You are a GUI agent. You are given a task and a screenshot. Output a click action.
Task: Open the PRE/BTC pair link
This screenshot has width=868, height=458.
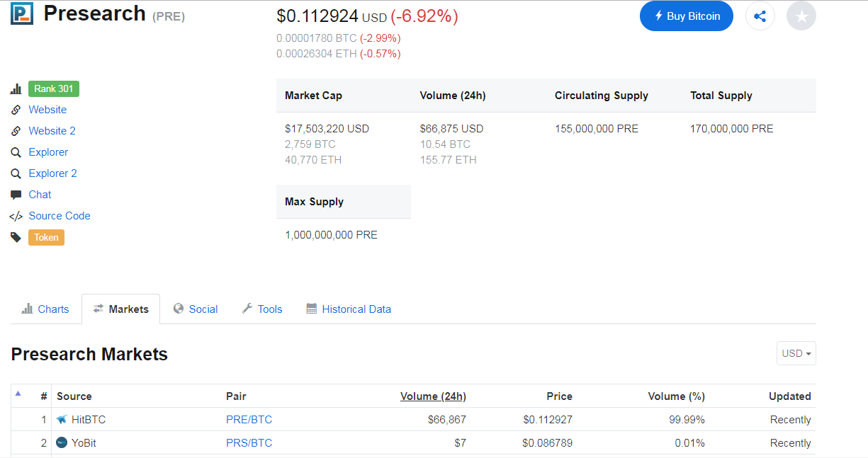pyautogui.click(x=249, y=420)
